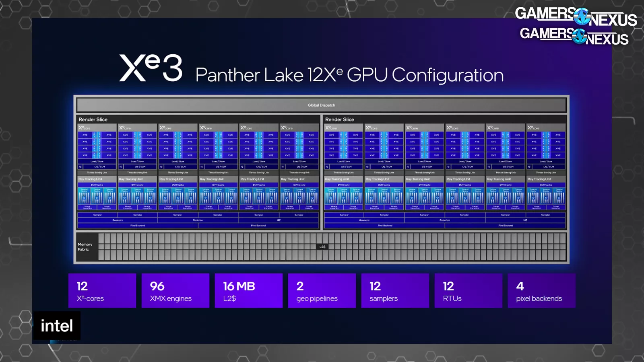Click the left Render Slice label
Viewport: 644px width, 362px height.
pyautogui.click(x=93, y=119)
